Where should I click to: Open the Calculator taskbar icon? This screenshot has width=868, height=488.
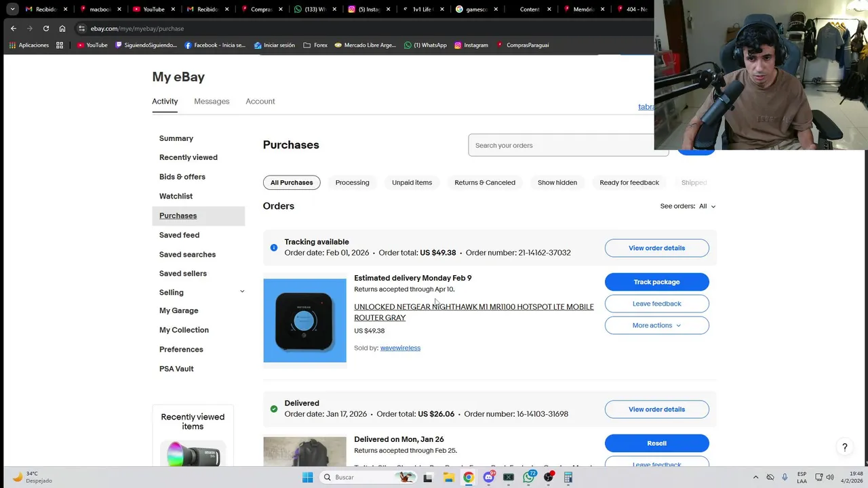pyautogui.click(x=568, y=477)
